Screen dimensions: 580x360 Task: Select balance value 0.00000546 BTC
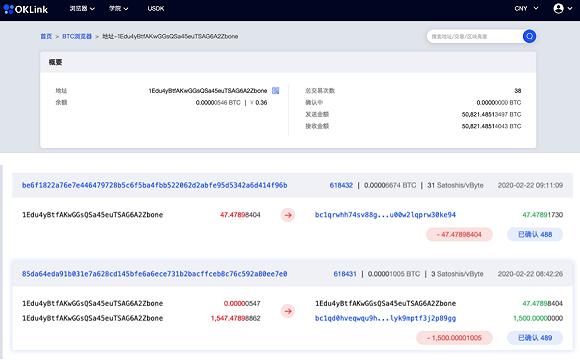[x=218, y=102]
